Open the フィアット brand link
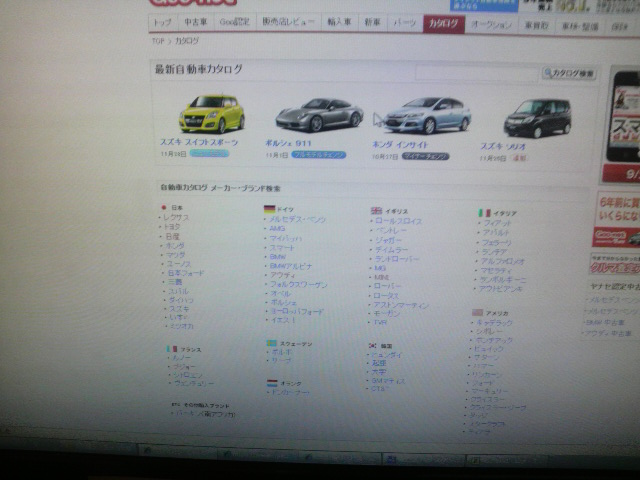The image size is (640, 480). 497,223
